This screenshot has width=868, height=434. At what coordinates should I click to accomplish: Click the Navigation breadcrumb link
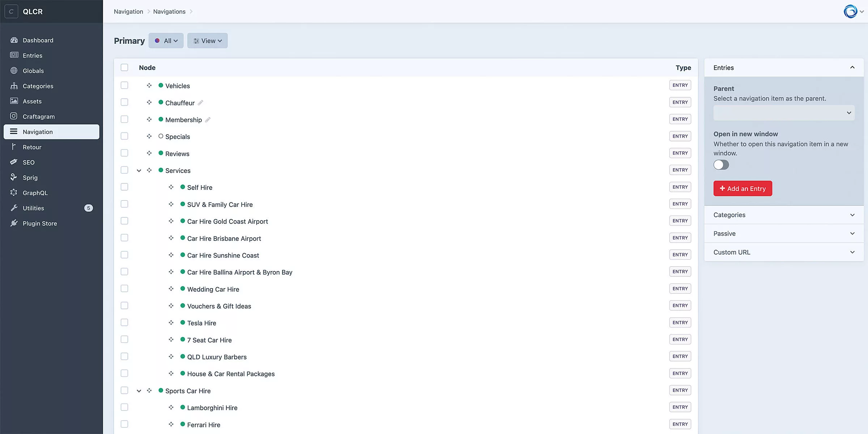[128, 12]
